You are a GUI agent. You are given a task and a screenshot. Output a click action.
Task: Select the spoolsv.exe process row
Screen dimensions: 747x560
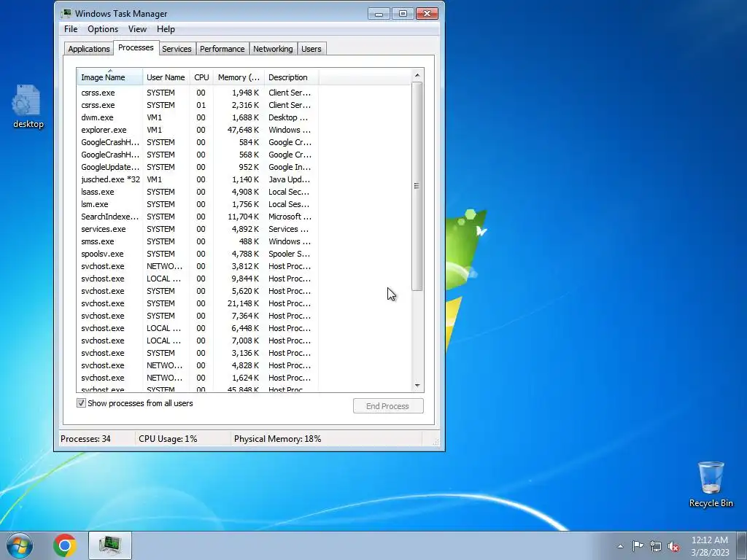click(198, 253)
